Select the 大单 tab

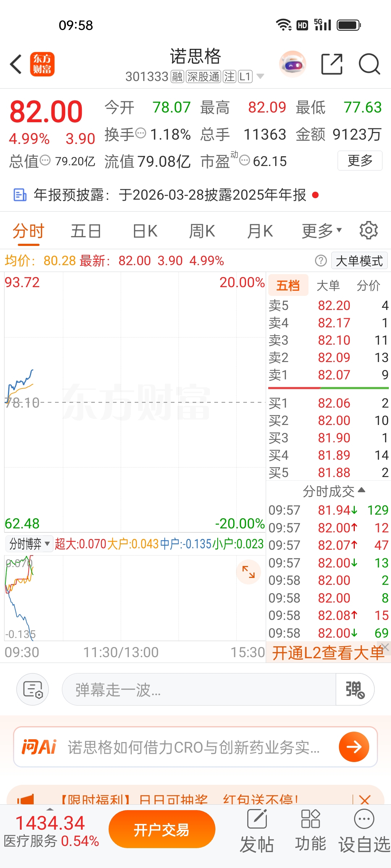[x=328, y=285]
